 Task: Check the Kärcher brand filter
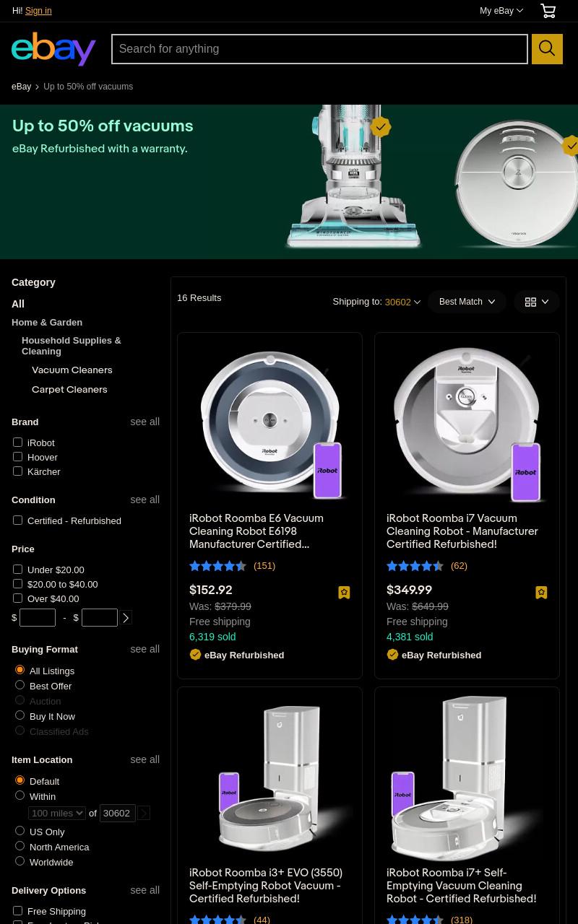coord(18,471)
